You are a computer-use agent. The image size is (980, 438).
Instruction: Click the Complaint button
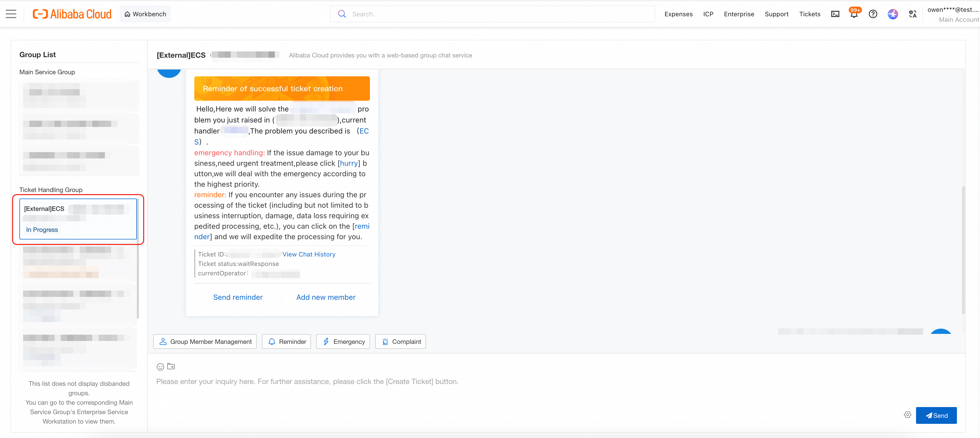tap(400, 341)
